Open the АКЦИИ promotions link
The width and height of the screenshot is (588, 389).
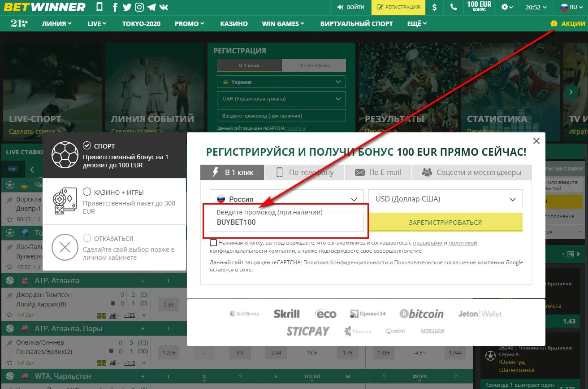click(x=567, y=24)
